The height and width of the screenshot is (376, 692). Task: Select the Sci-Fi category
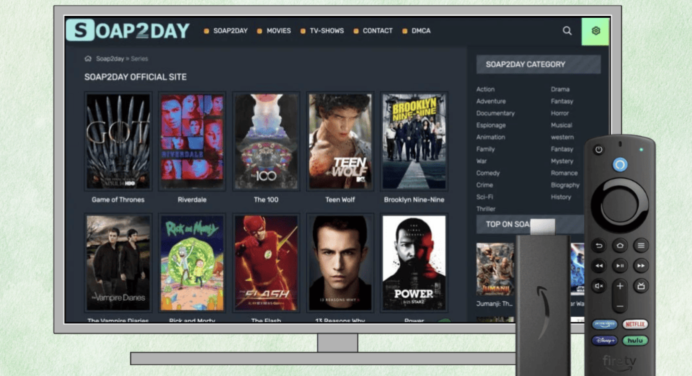click(485, 197)
